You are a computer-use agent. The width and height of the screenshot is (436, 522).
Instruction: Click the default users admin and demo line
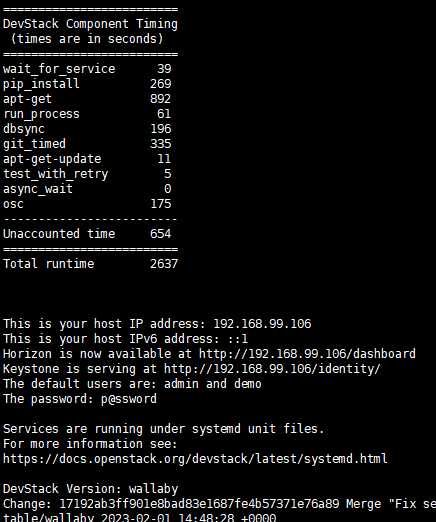point(132,384)
